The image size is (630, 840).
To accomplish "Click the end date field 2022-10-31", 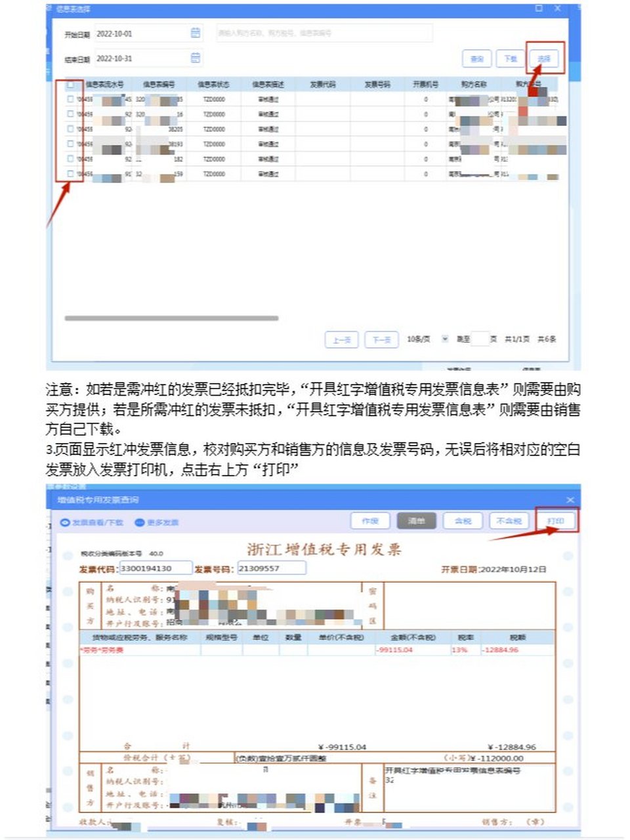I will coord(149,58).
